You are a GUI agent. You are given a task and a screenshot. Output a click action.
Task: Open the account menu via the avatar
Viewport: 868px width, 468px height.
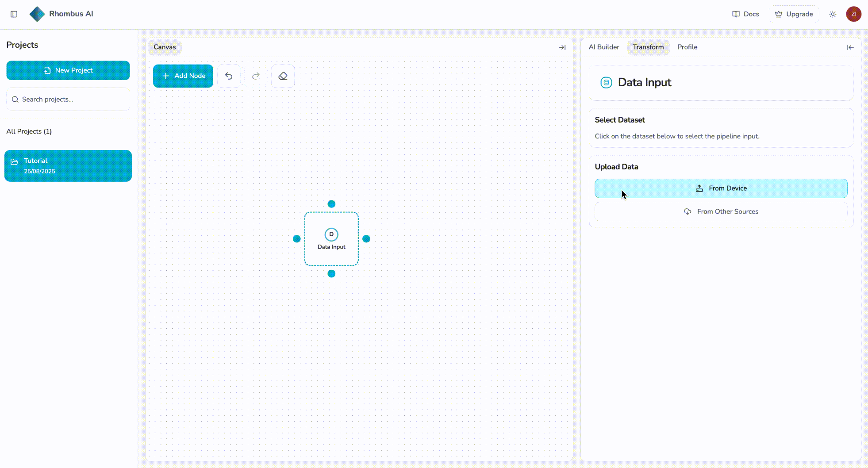(x=853, y=14)
